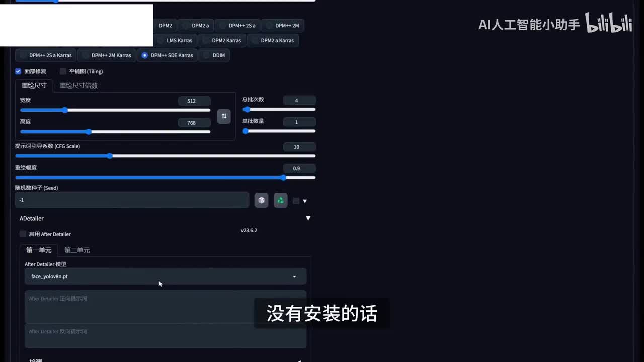The width and height of the screenshot is (644, 362).
Task: Click the dice icon to randomize seed
Action: click(x=261, y=200)
